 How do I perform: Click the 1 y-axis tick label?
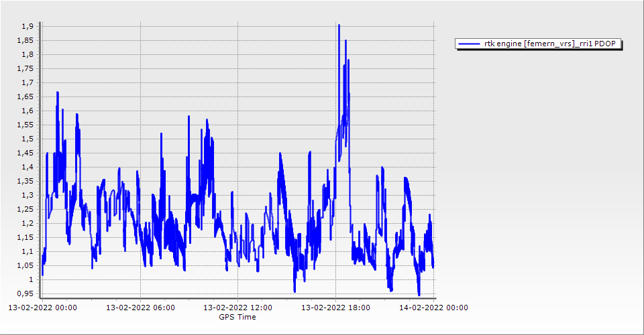tap(30, 279)
